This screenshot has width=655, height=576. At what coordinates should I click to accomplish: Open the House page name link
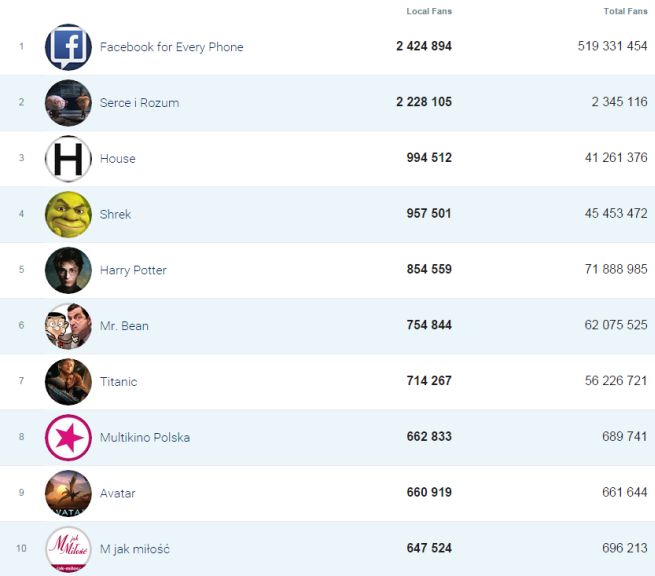pos(117,159)
